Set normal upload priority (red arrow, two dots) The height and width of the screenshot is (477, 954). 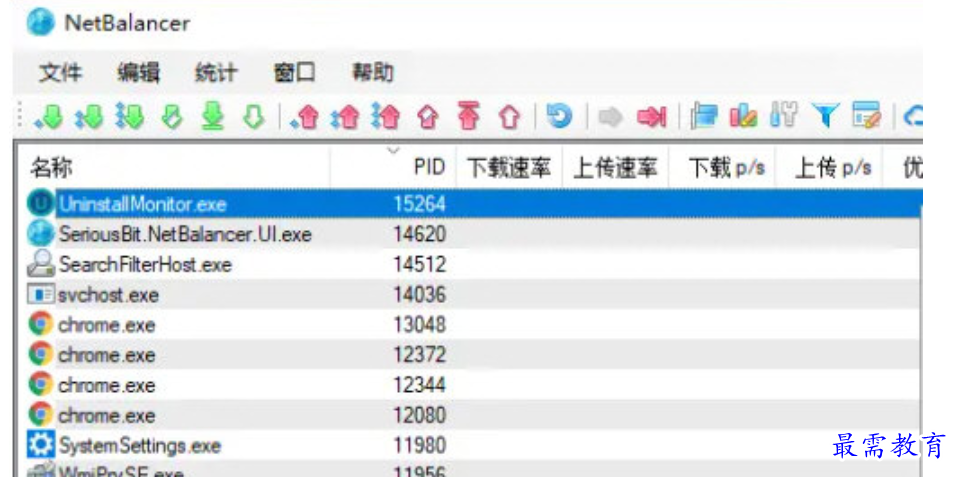[345, 116]
